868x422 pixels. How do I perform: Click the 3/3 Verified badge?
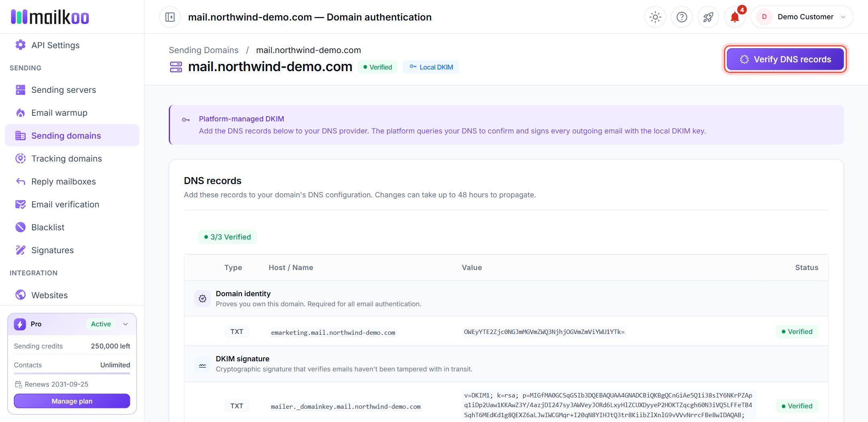point(227,237)
